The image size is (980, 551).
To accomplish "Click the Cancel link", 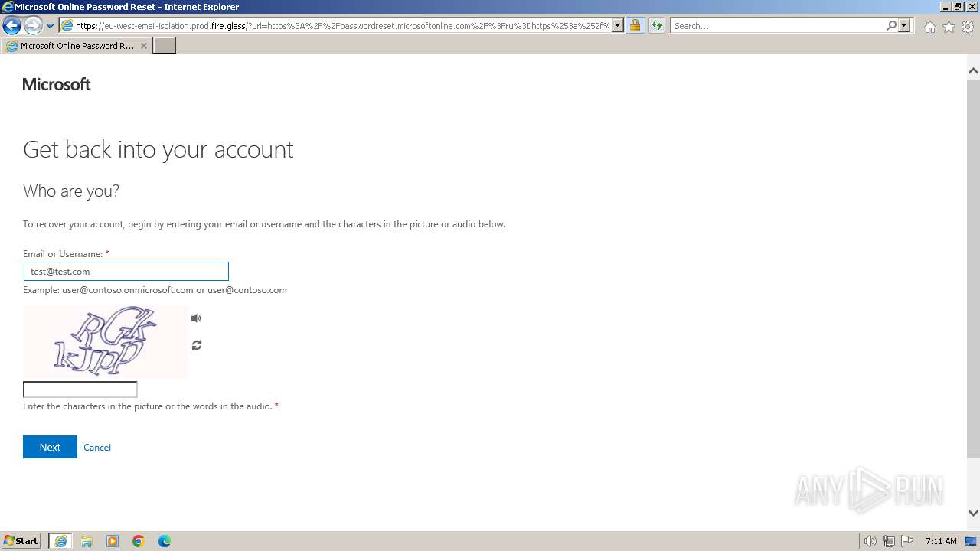I will pyautogui.click(x=97, y=448).
